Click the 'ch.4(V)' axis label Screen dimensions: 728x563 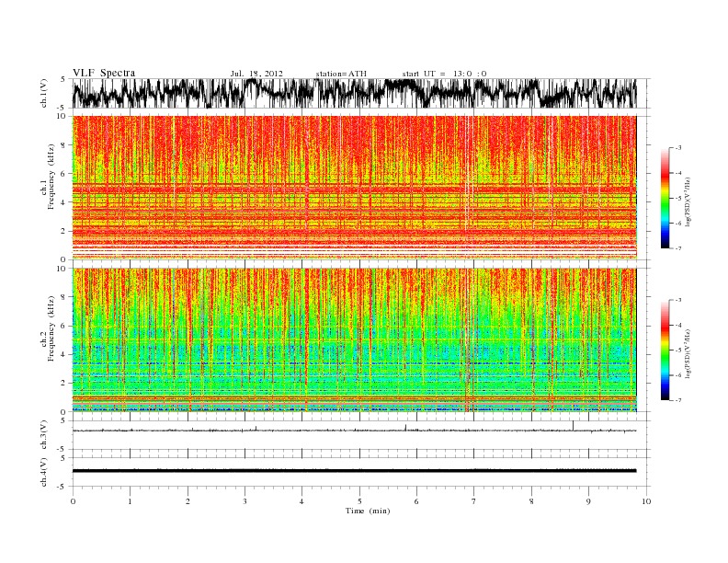[x=44, y=474]
